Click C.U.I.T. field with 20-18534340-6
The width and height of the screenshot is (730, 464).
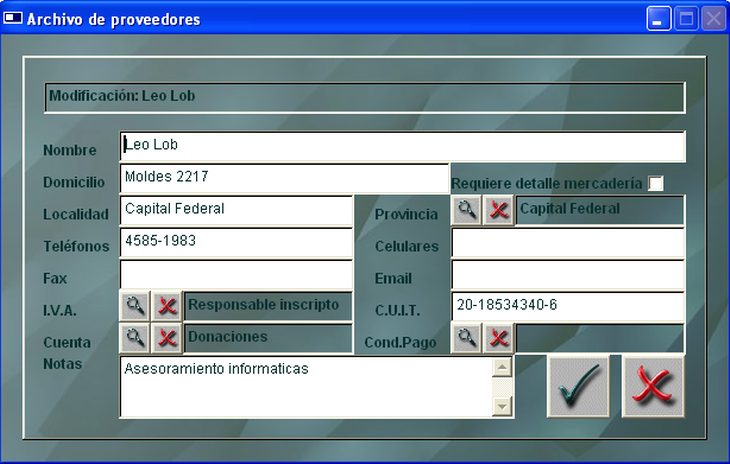tap(568, 306)
